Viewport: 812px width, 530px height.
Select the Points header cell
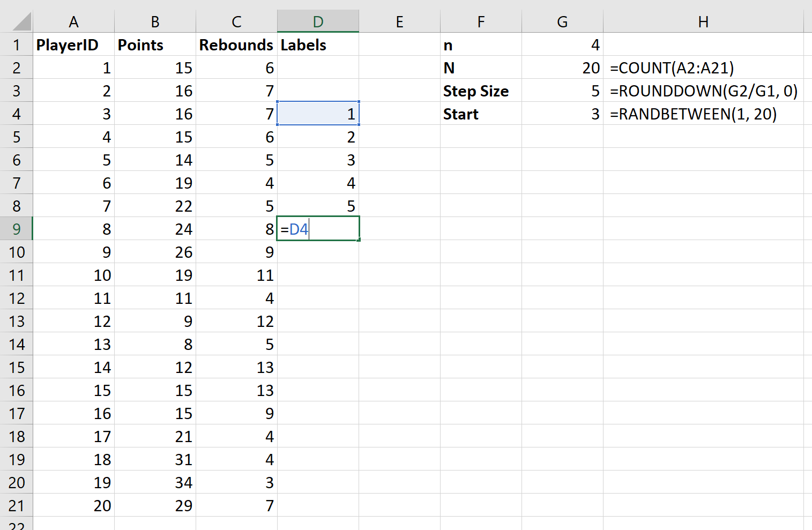[155, 45]
